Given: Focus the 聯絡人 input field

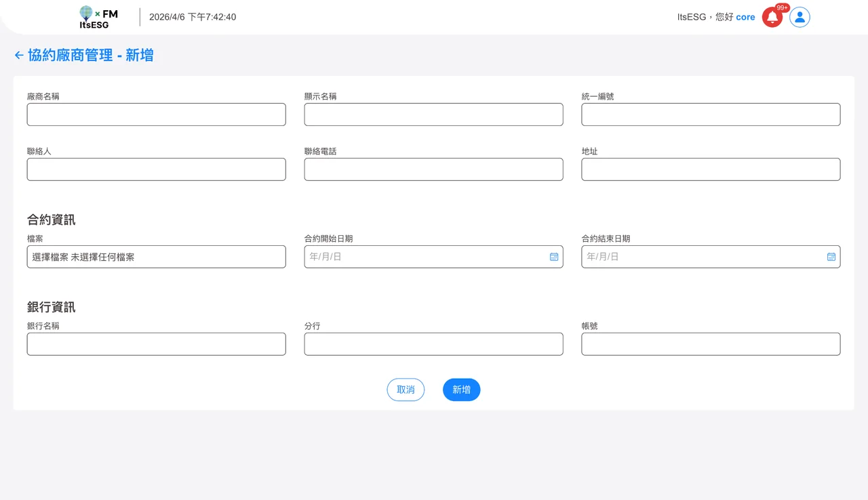Looking at the screenshot, I should click(156, 169).
